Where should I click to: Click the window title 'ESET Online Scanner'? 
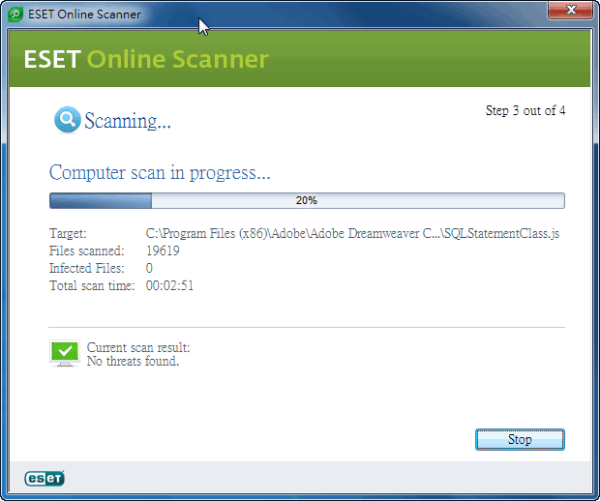point(84,15)
